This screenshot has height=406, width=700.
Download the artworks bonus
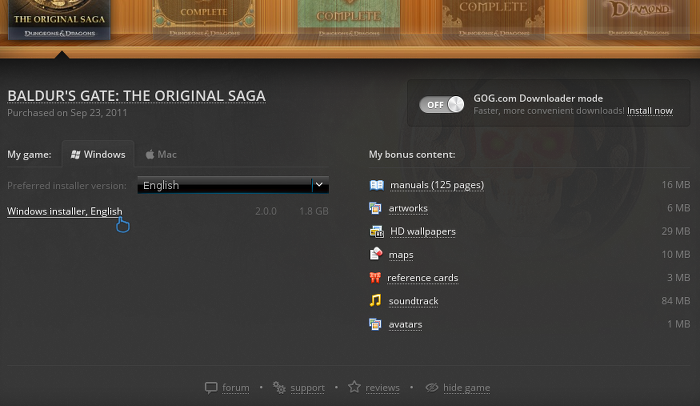coord(408,208)
